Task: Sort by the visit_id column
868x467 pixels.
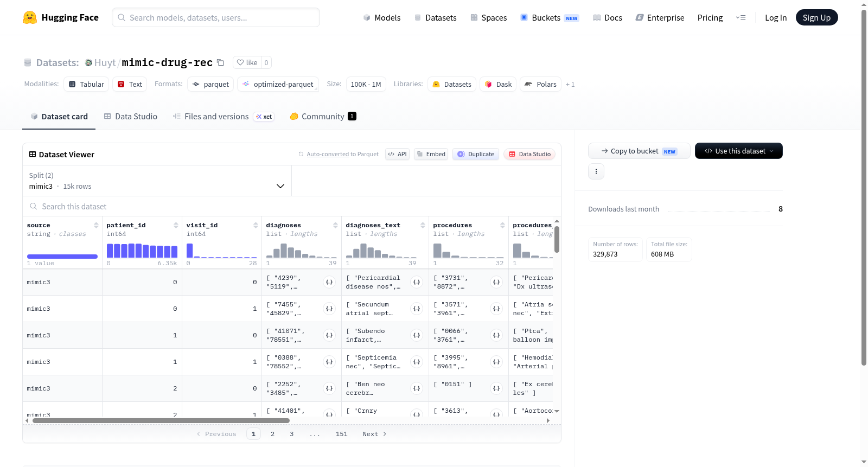Action: [x=256, y=225]
